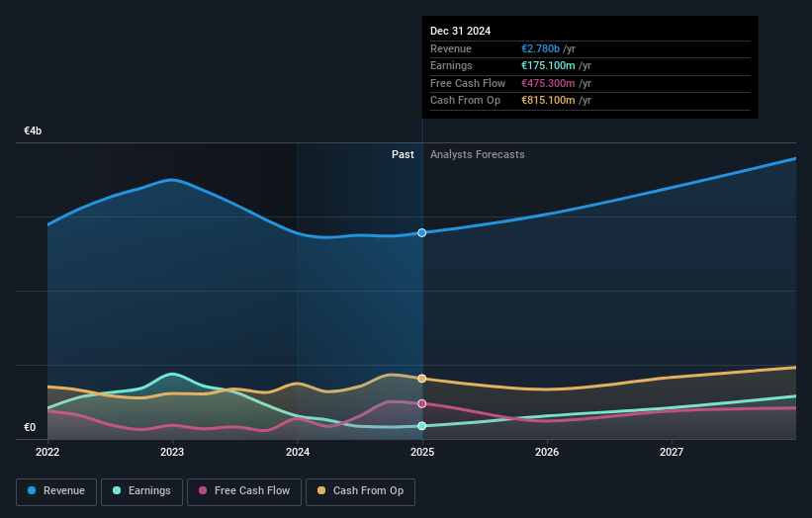The width and height of the screenshot is (812, 518).
Task: Click the €175.100m earnings value
Action: click(x=548, y=65)
